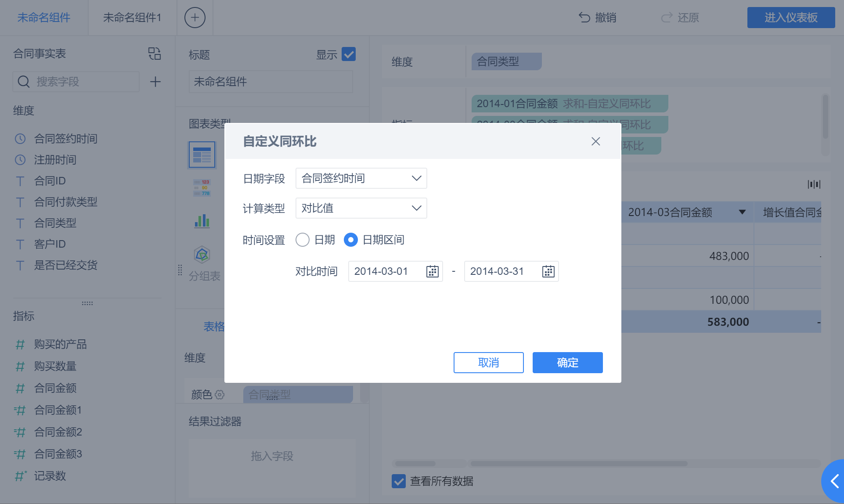
Task: Toggle the title 显示 checkbox
Action: [349, 54]
